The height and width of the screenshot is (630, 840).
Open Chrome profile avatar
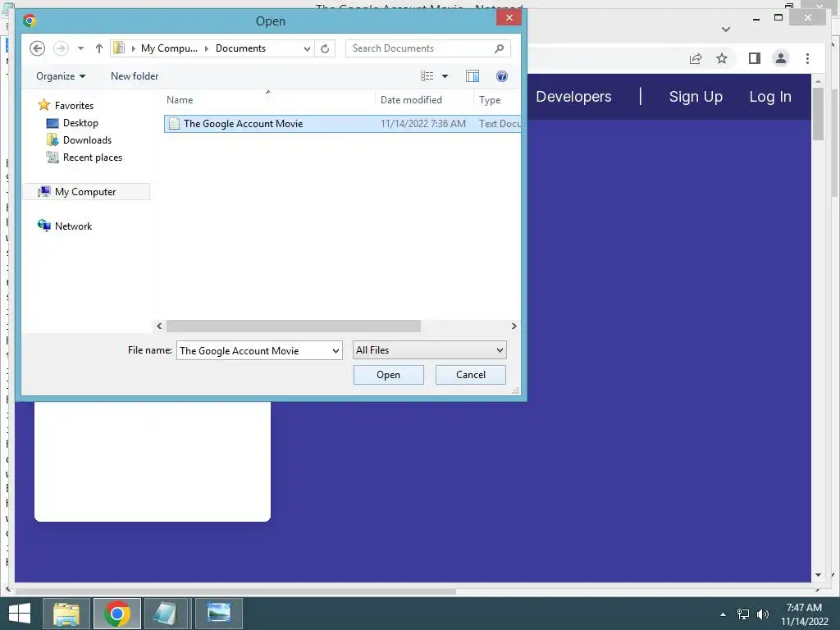tap(781, 58)
